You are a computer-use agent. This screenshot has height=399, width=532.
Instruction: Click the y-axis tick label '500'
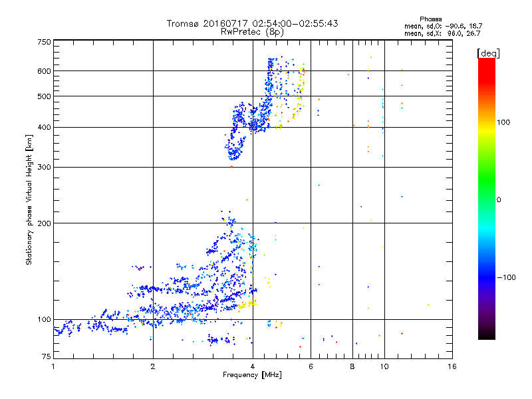tap(44, 96)
